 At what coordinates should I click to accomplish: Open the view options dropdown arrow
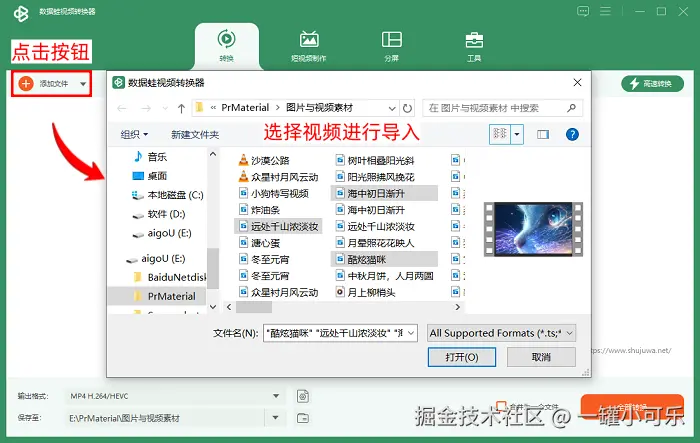[x=517, y=134]
